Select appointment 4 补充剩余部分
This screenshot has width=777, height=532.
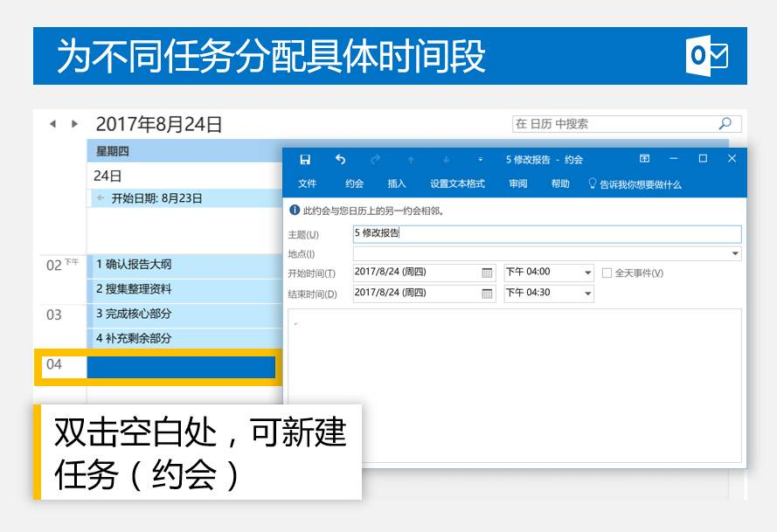point(184,339)
